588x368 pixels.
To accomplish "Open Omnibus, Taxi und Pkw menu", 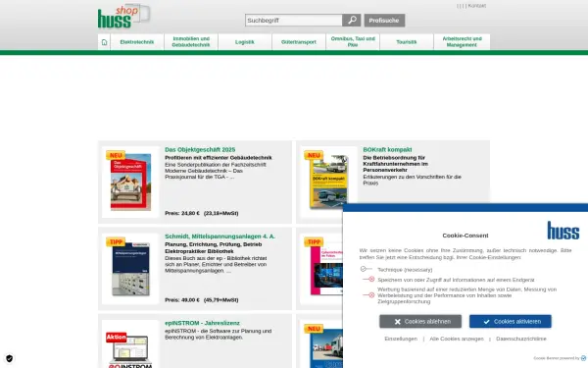I will [353, 42].
